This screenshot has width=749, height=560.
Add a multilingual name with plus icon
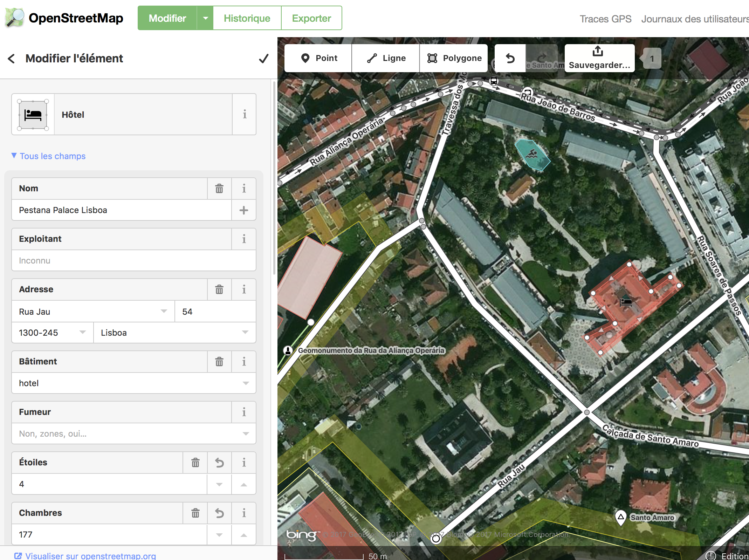coord(244,210)
